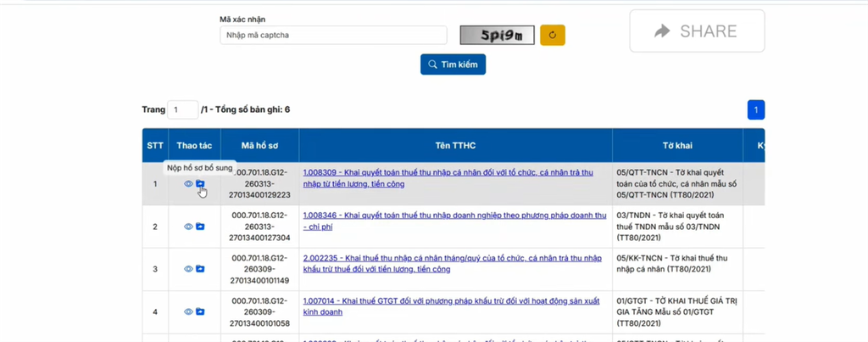Viewport: 868px width, 342px height.
Task: Click the blue folder icon in row 2
Action: tap(201, 227)
